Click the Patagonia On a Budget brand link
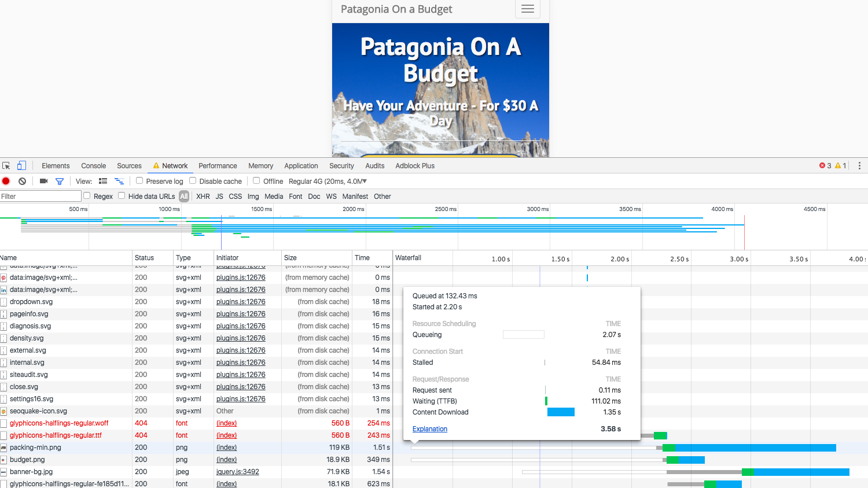The image size is (868, 488). 396,9
